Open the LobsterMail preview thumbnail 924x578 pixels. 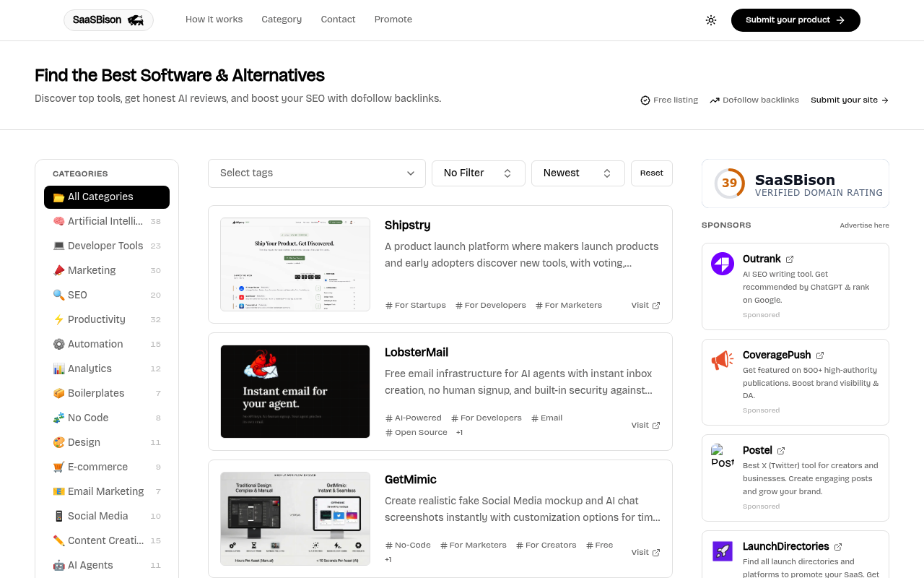pyautogui.click(x=295, y=392)
